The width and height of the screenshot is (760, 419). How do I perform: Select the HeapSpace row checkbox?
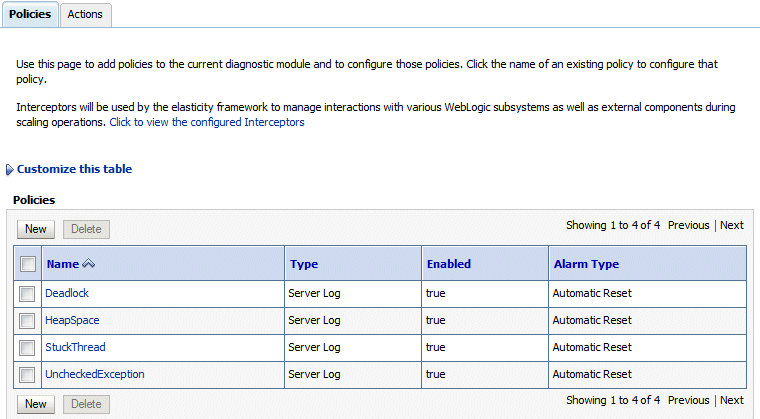[x=28, y=321]
